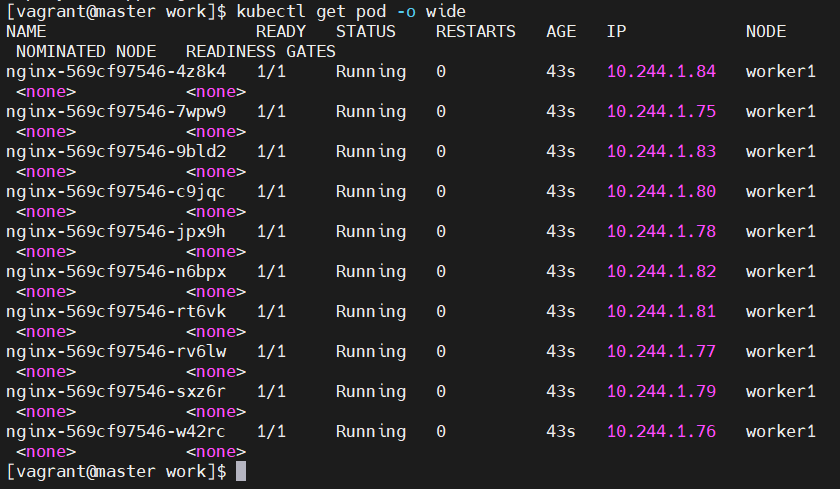The image size is (840, 489).
Task: Click the IP column header
Action: (616, 32)
